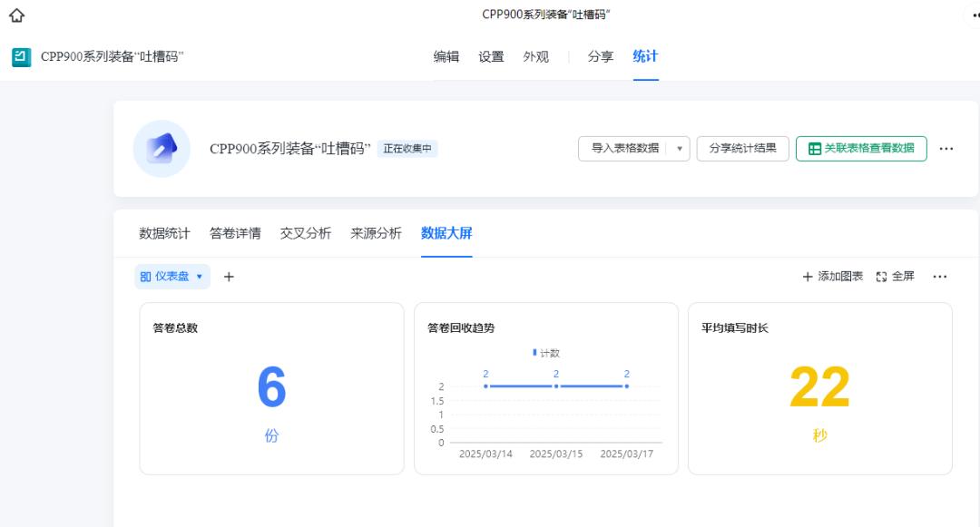Click the window top-right more dots

pyautogui.click(x=972, y=15)
